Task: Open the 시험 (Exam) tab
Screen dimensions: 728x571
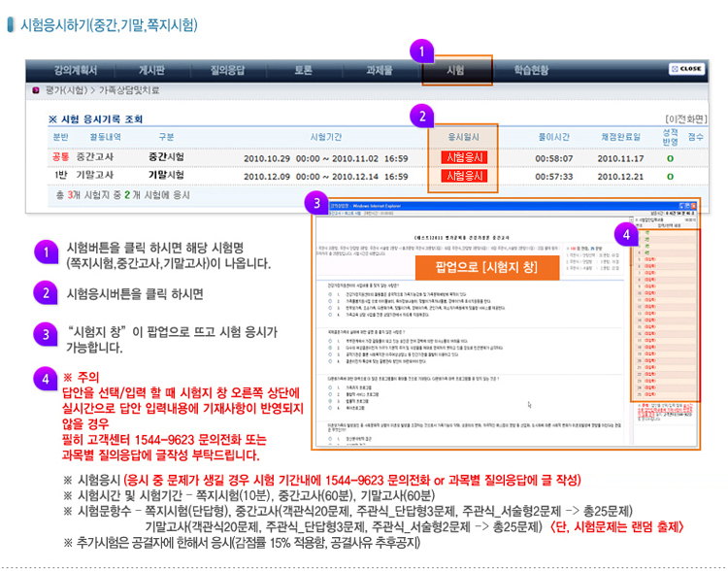Action: [x=455, y=70]
